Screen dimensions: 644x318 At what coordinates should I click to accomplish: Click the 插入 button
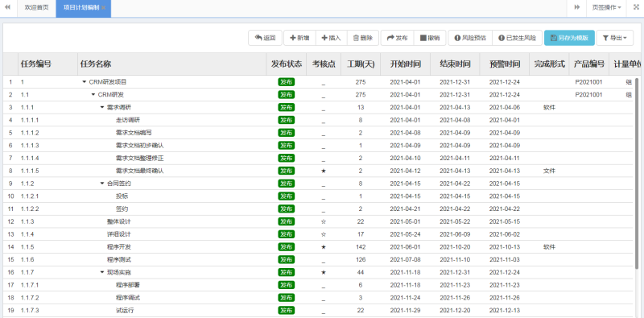point(331,38)
